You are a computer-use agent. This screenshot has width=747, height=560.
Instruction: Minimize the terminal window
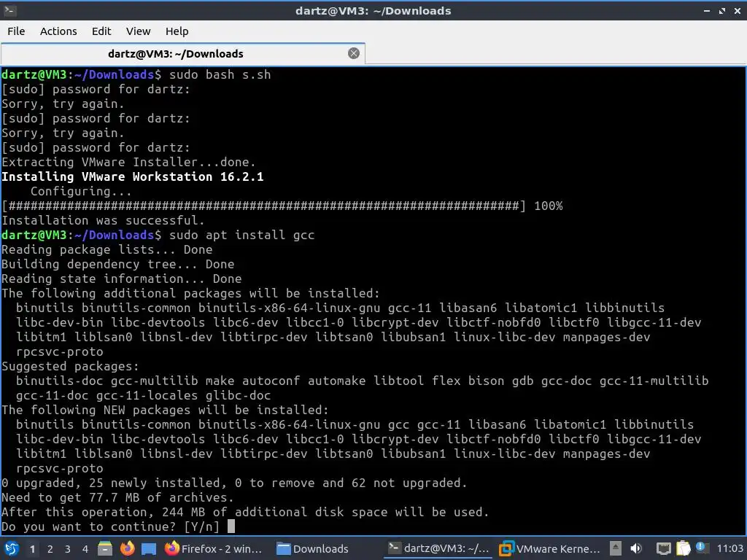pyautogui.click(x=707, y=10)
